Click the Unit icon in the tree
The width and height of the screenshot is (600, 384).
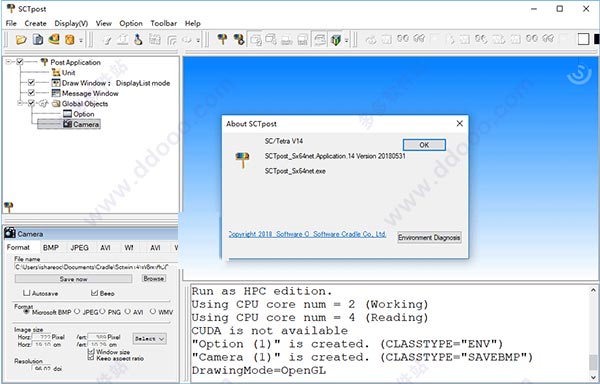click(x=56, y=73)
